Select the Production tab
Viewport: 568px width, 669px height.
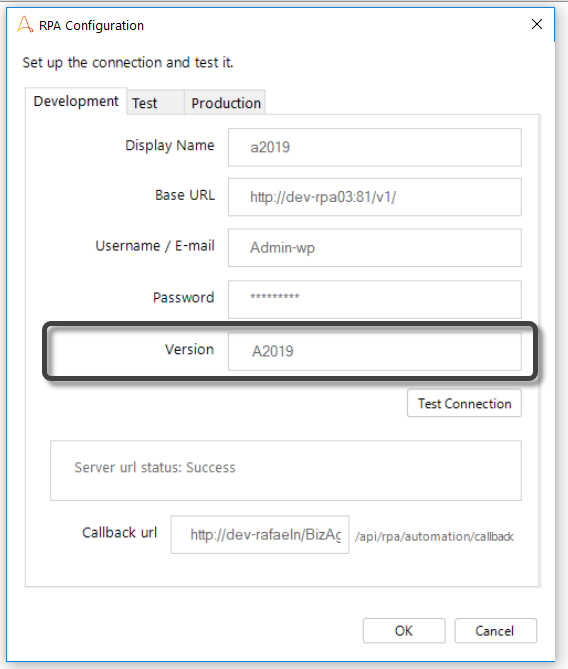tap(225, 103)
